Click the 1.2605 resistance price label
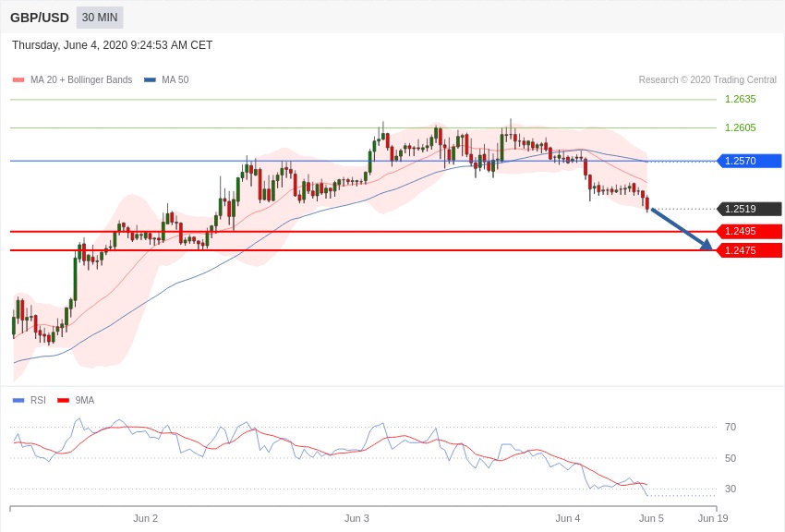Screen dimensions: 785x532 (740, 127)
